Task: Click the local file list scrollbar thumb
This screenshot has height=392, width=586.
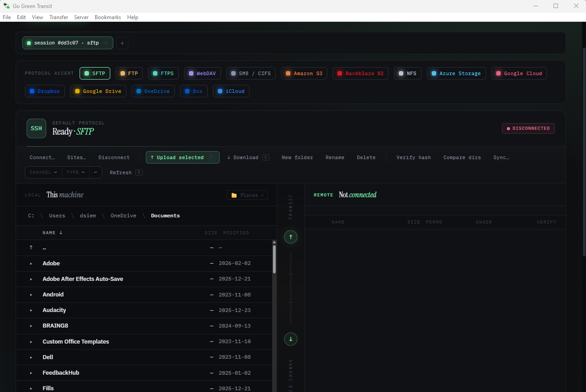Action: coord(274,259)
